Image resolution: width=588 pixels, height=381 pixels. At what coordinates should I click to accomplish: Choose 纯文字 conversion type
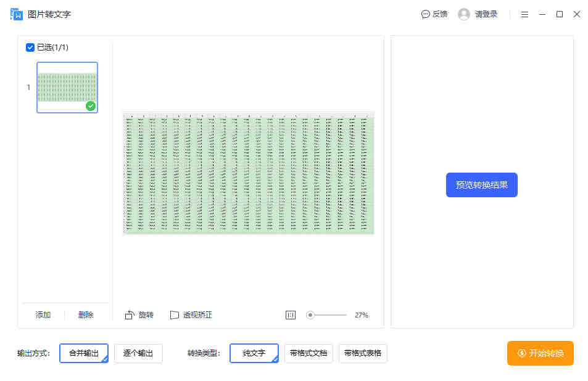click(x=254, y=353)
